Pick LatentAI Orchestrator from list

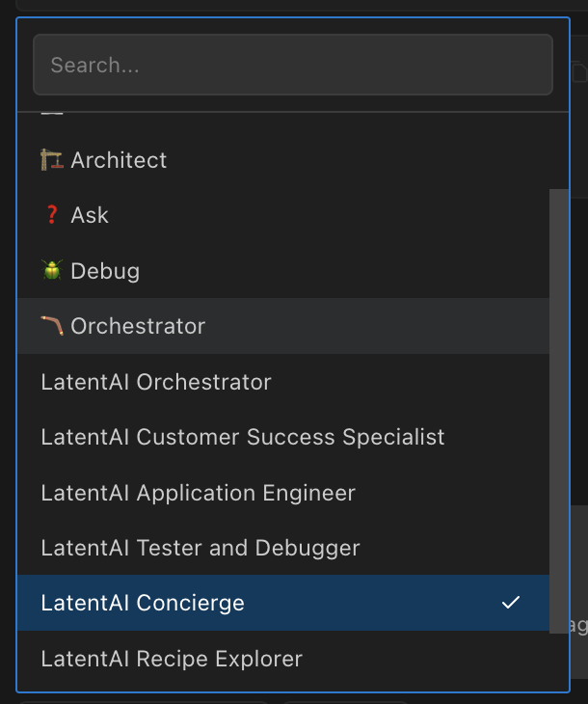pos(283,382)
